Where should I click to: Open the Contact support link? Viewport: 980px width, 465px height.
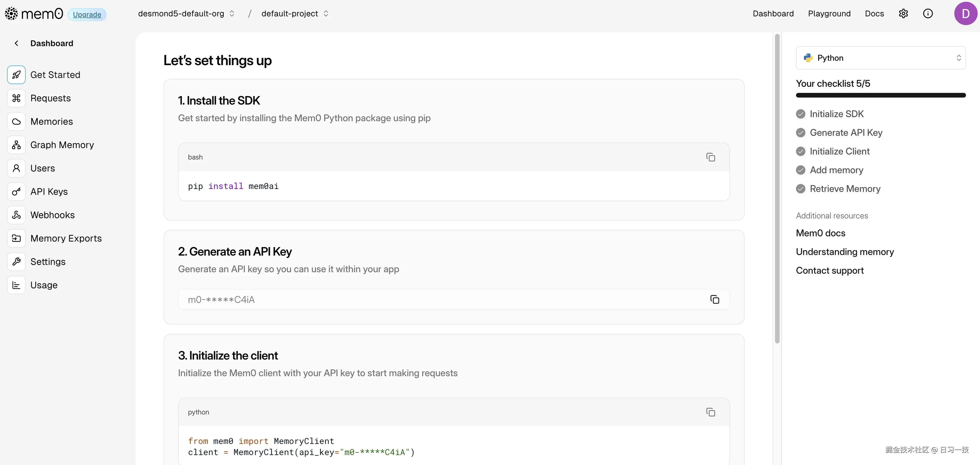point(829,270)
